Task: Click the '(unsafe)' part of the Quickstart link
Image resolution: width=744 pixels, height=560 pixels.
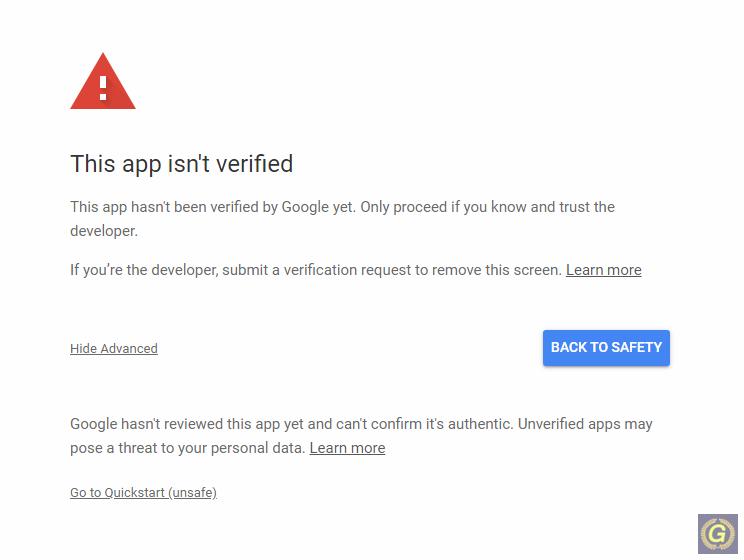Action: [x=192, y=493]
